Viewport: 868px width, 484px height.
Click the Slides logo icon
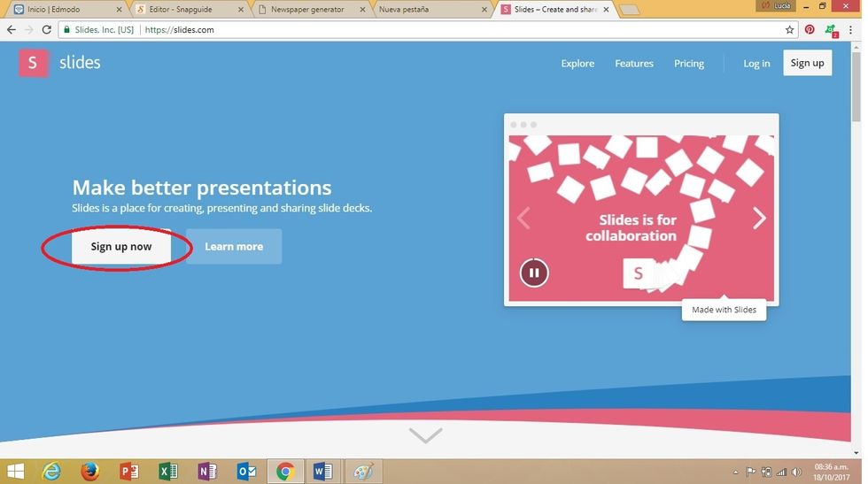pos(34,63)
